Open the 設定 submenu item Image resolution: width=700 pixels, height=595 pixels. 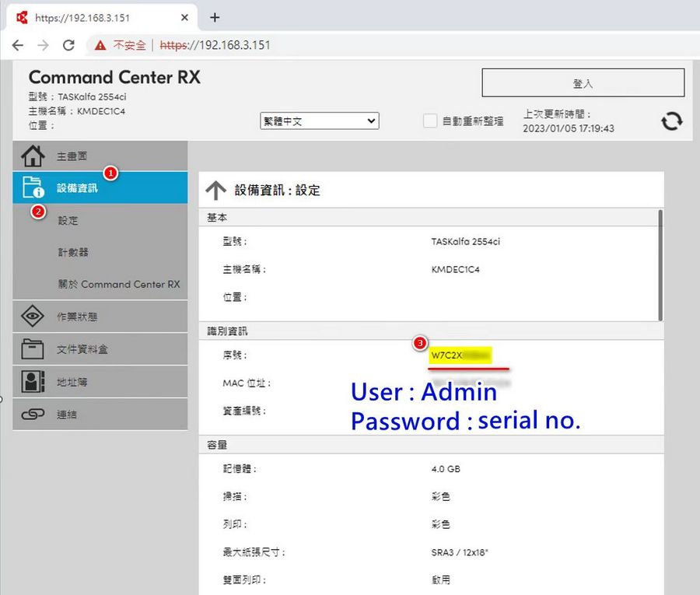[x=68, y=221]
